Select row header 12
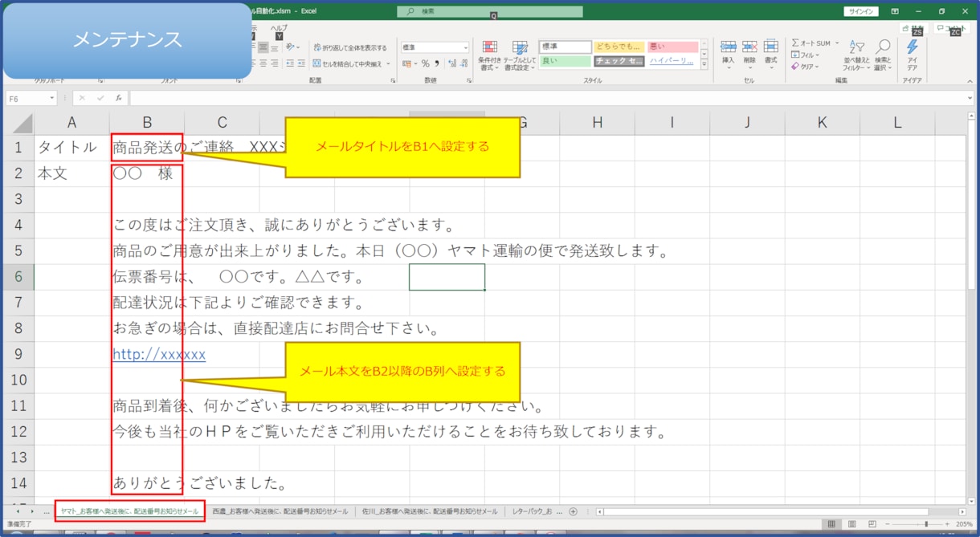980x537 pixels. (19, 432)
